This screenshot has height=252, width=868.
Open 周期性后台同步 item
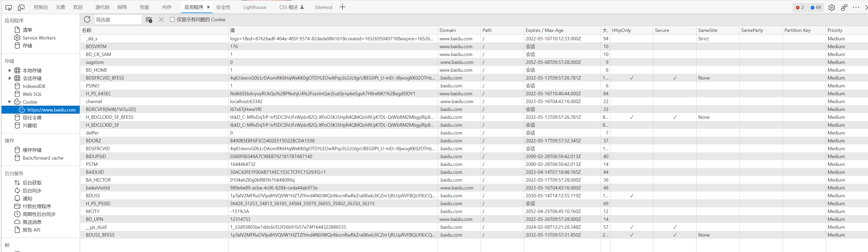point(39,214)
